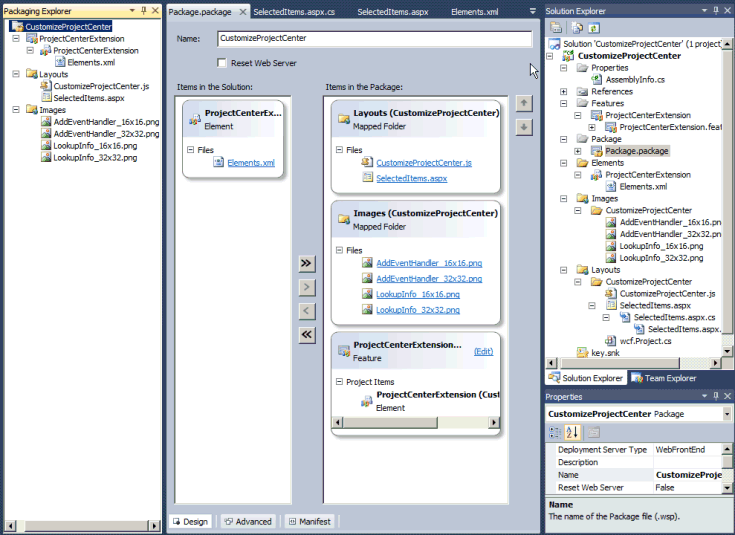Collapse Layouts node in Packaging Explorer
Screen dimensions: 735x535
pyautogui.click(x=16, y=74)
